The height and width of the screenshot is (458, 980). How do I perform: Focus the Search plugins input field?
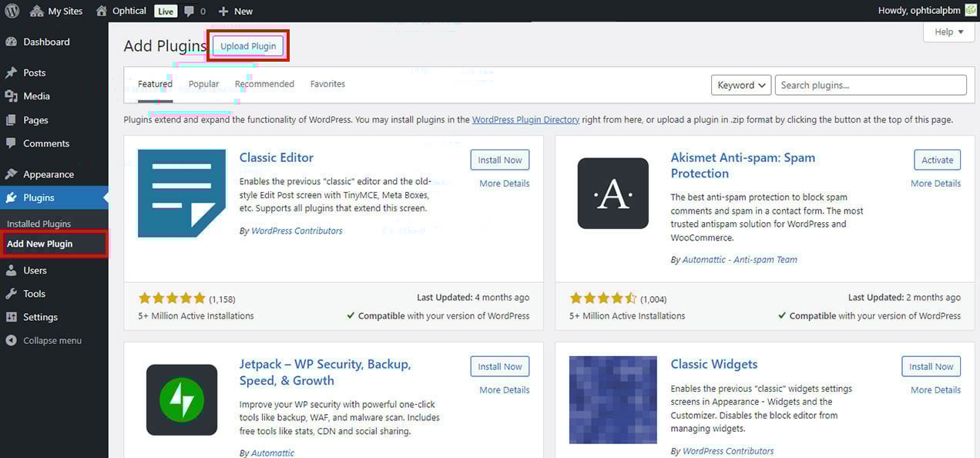pos(871,85)
